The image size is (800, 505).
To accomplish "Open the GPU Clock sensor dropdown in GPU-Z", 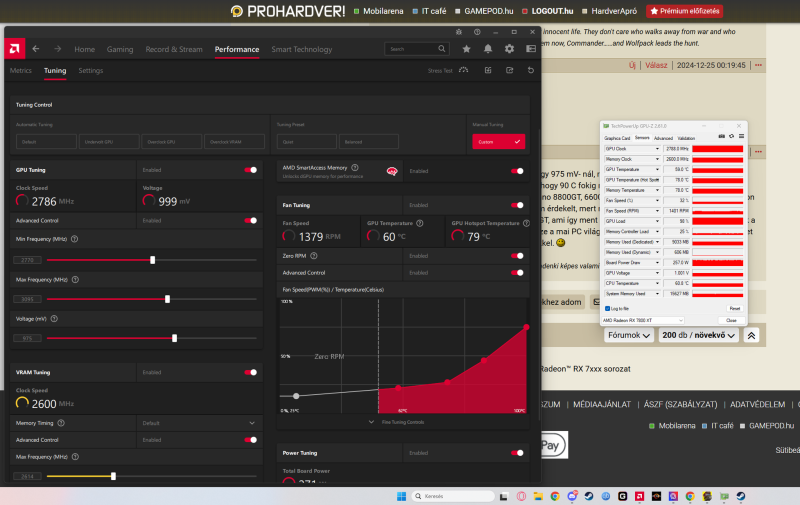I will tap(657, 149).
